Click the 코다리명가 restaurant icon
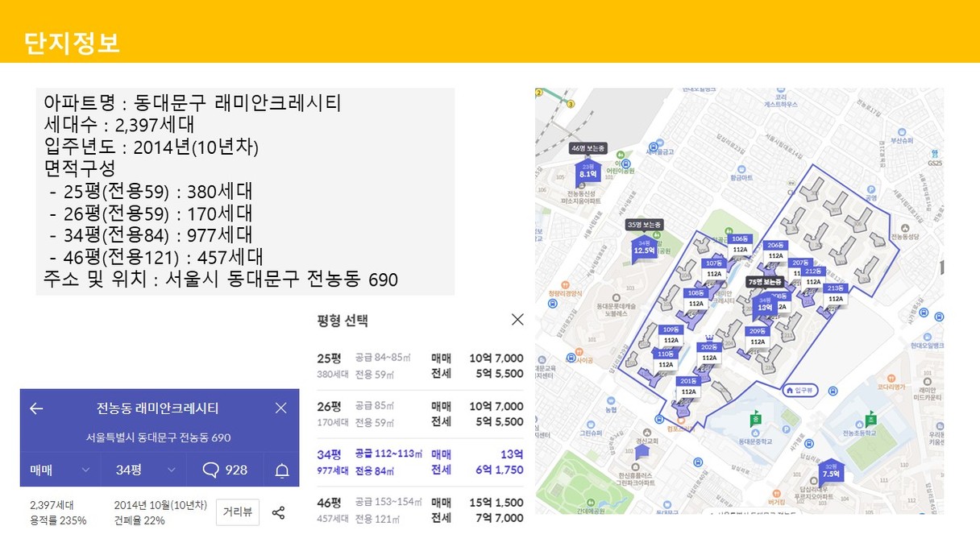The width and height of the screenshot is (980, 551). (890, 378)
